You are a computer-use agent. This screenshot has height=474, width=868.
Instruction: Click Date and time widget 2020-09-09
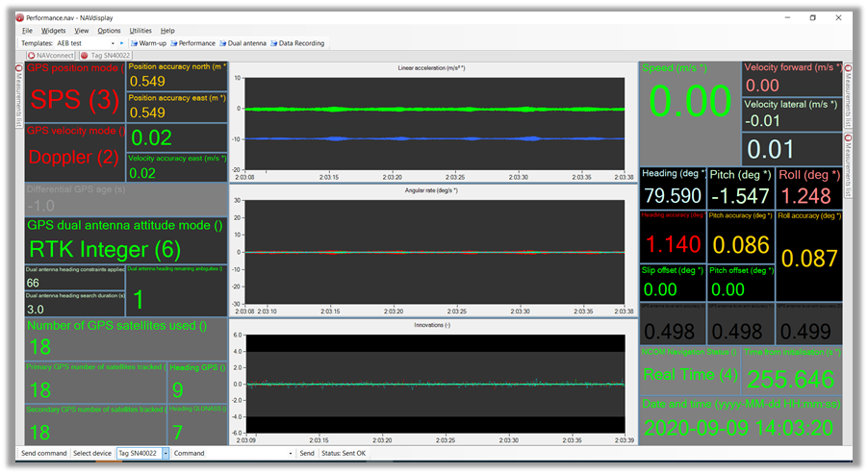pos(741,421)
